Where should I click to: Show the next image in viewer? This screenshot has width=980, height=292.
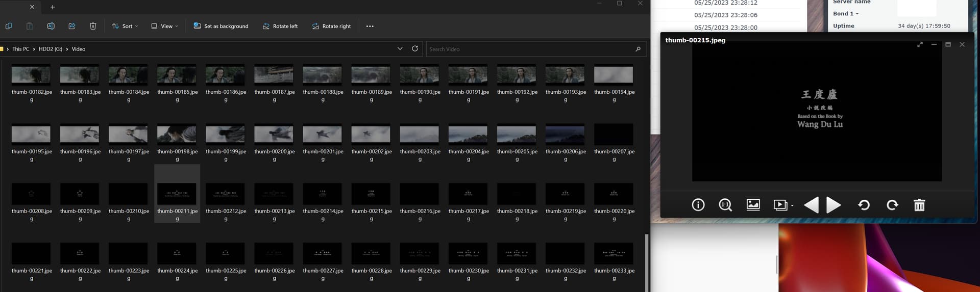[834, 205]
